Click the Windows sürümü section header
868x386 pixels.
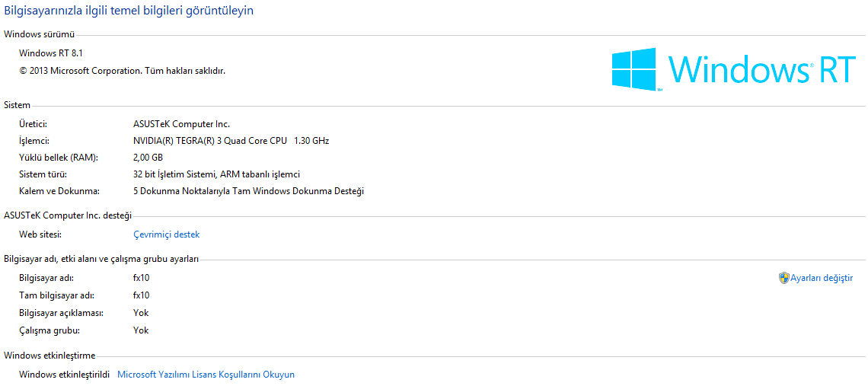click(40, 34)
